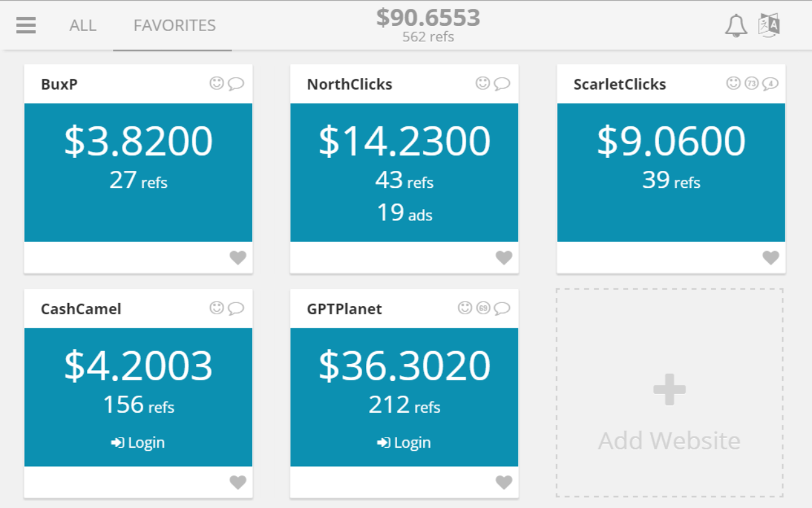This screenshot has width=812, height=508.
Task: Toggle favorite heart on BuxP card
Action: click(x=238, y=258)
